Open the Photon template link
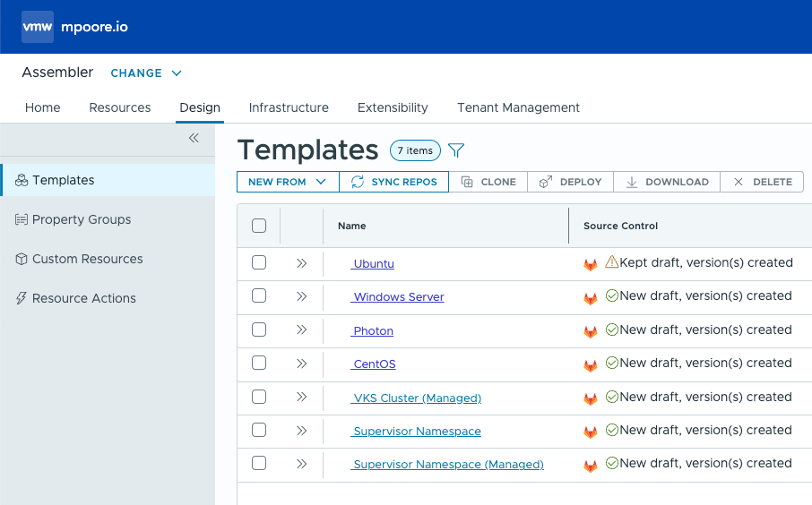Viewport: 812px width, 505px height. (x=372, y=331)
